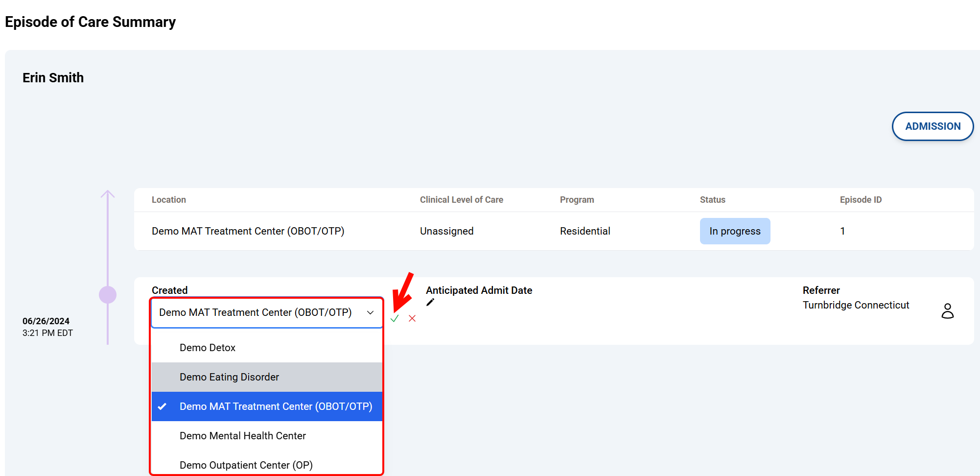Click the Location column header
Screen dimensions: 980x476
coord(169,200)
